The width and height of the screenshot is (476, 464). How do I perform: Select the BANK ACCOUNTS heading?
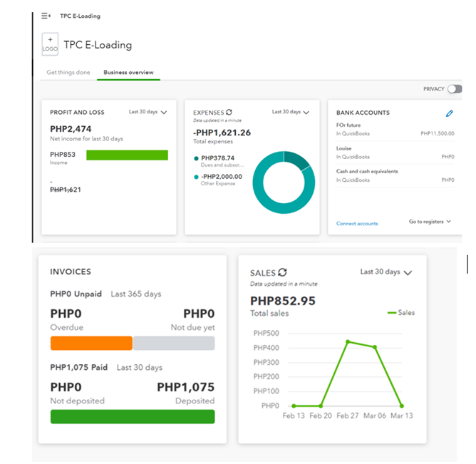point(363,113)
